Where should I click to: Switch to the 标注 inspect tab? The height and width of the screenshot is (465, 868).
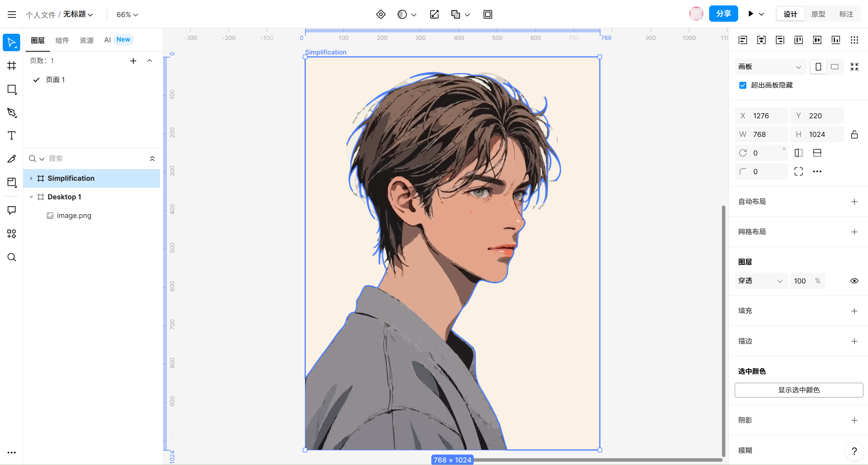point(846,14)
